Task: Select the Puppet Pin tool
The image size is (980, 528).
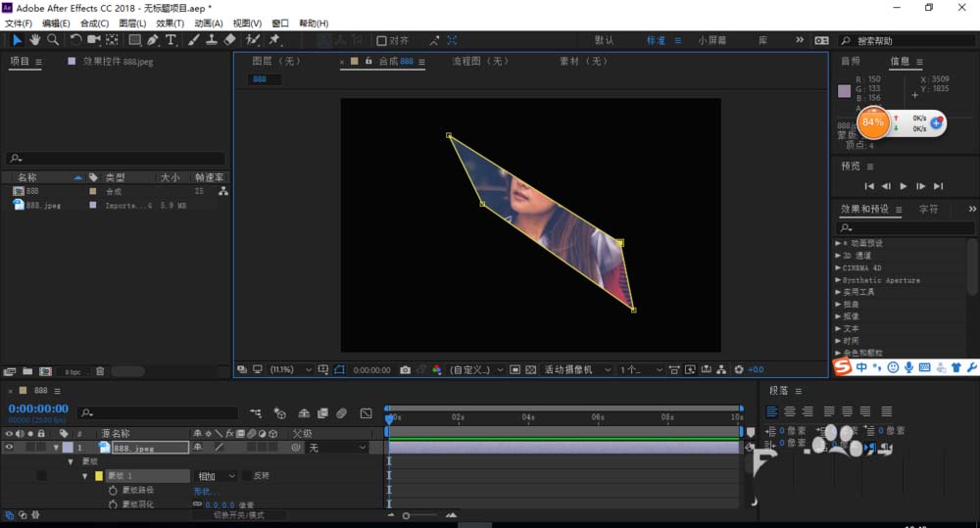Action: pos(275,40)
